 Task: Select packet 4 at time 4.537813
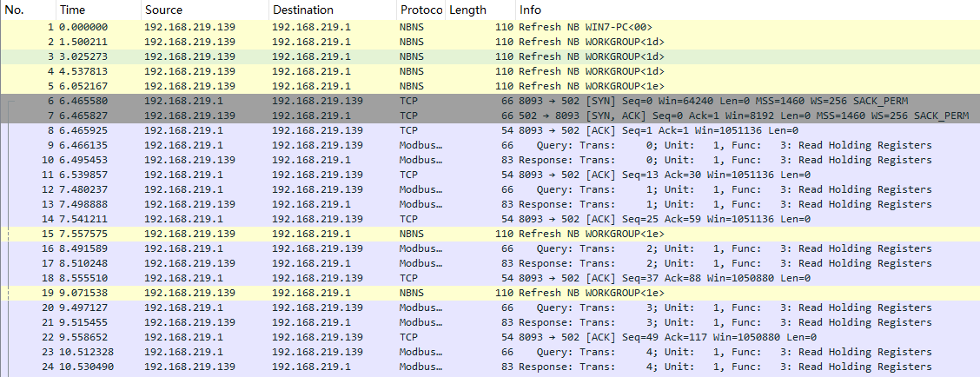[x=490, y=71]
